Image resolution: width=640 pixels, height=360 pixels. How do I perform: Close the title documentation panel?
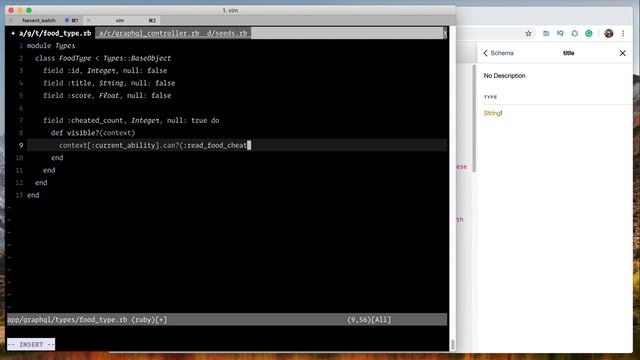pyautogui.click(x=622, y=53)
